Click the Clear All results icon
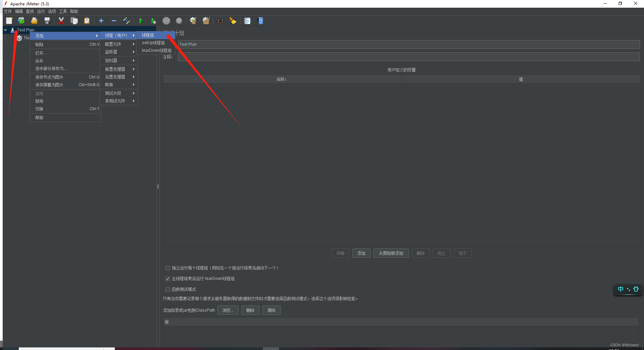Image resolution: width=644 pixels, height=350 pixels. tap(206, 21)
